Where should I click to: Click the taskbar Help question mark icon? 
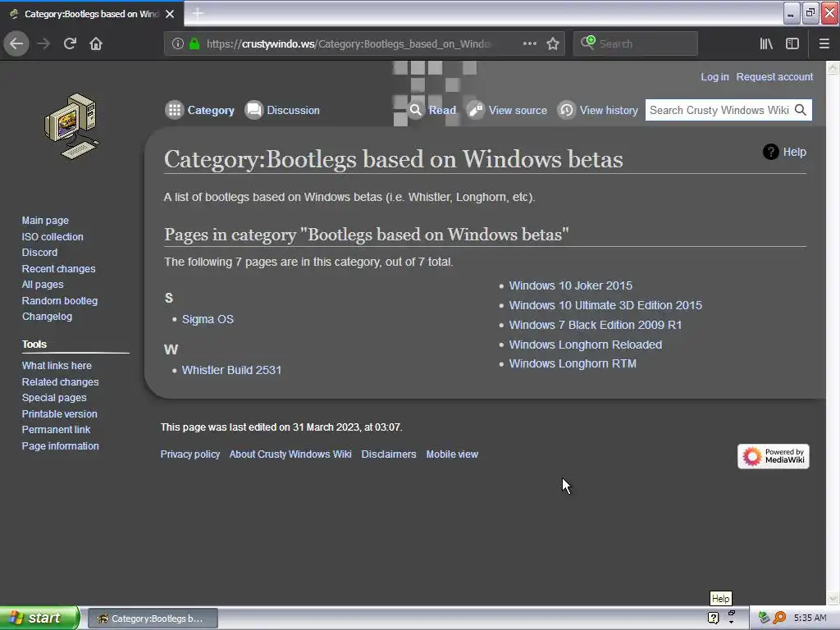[x=713, y=618]
